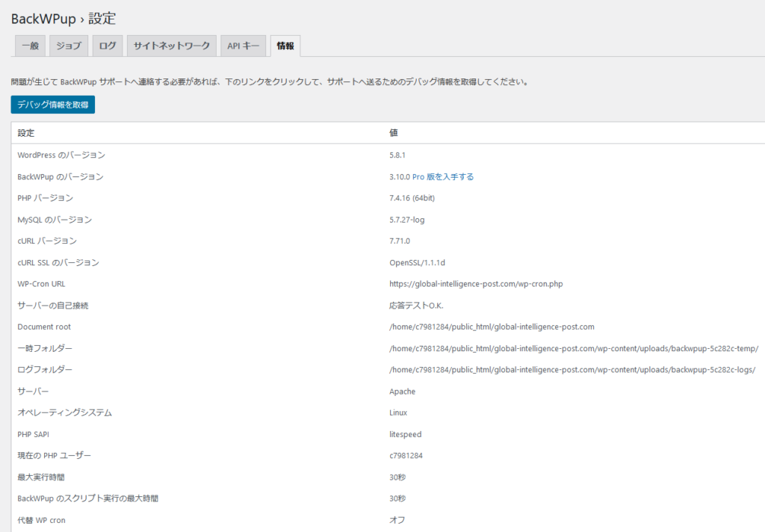Click the WP-Cron URL label
The image size is (765, 532).
coord(42,284)
